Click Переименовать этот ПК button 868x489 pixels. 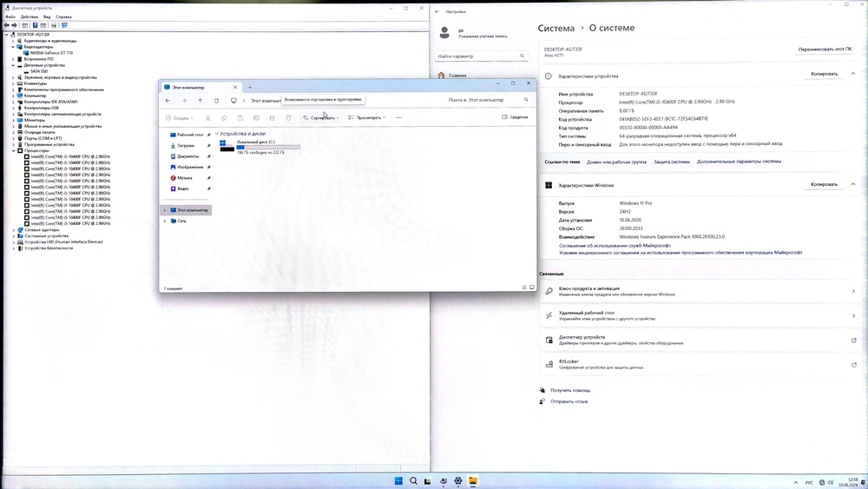pyautogui.click(x=825, y=50)
